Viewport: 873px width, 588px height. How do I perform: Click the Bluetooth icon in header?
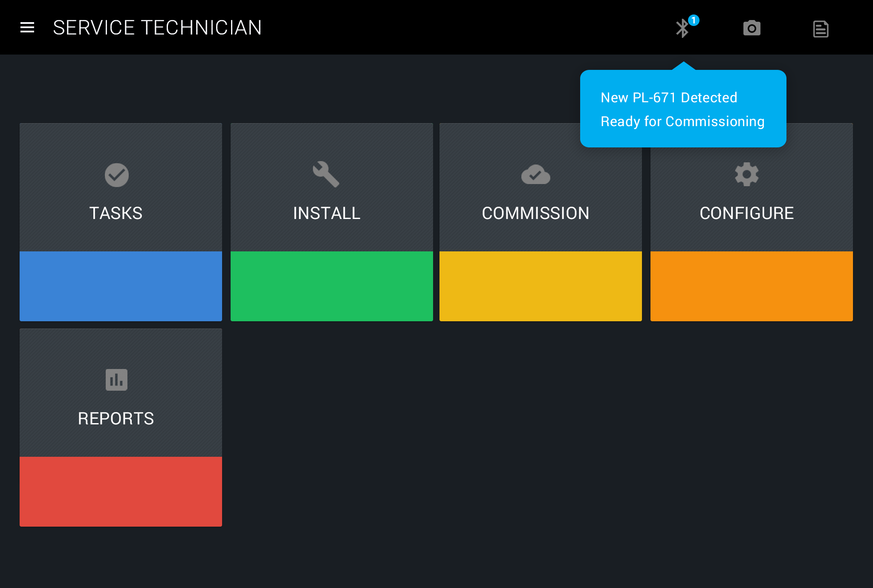tap(682, 29)
